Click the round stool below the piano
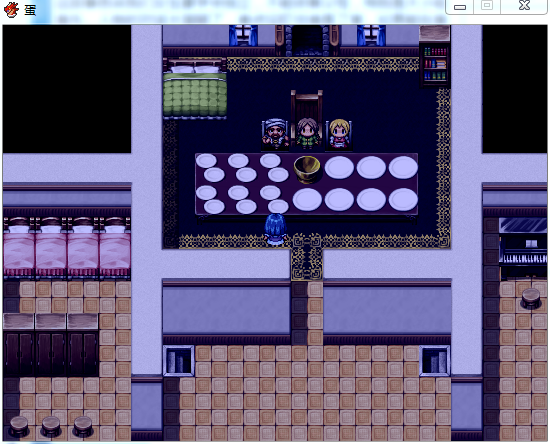 click(531, 298)
